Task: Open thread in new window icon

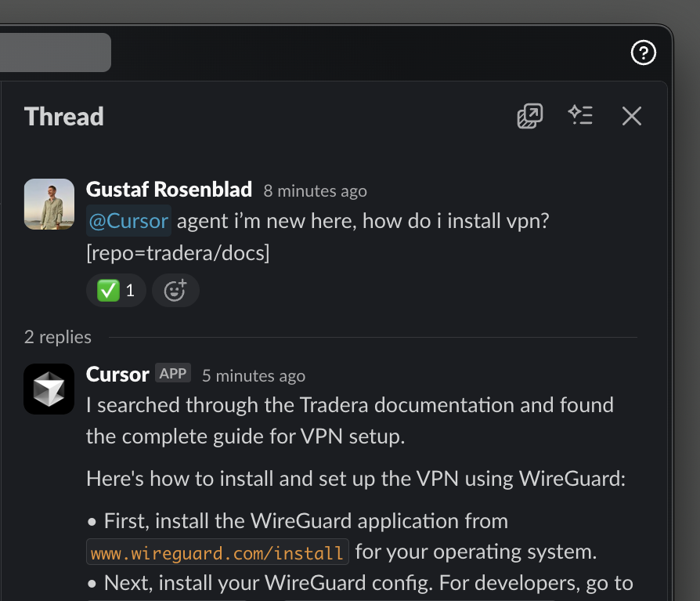Action: 530,116
